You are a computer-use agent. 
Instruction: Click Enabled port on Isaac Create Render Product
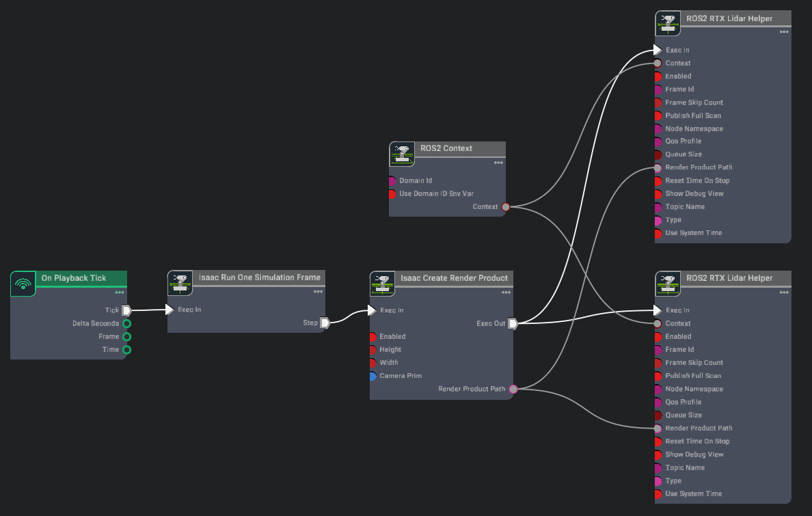pos(373,337)
